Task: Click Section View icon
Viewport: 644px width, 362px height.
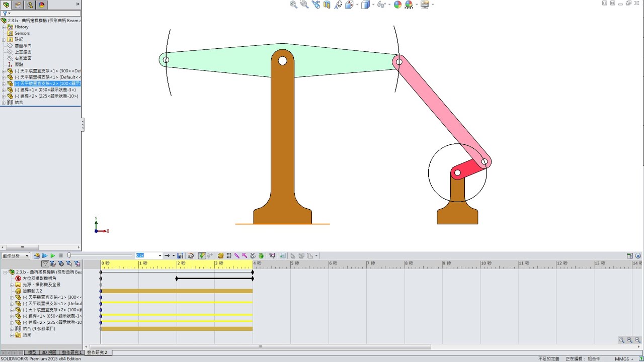Action: 327,5
